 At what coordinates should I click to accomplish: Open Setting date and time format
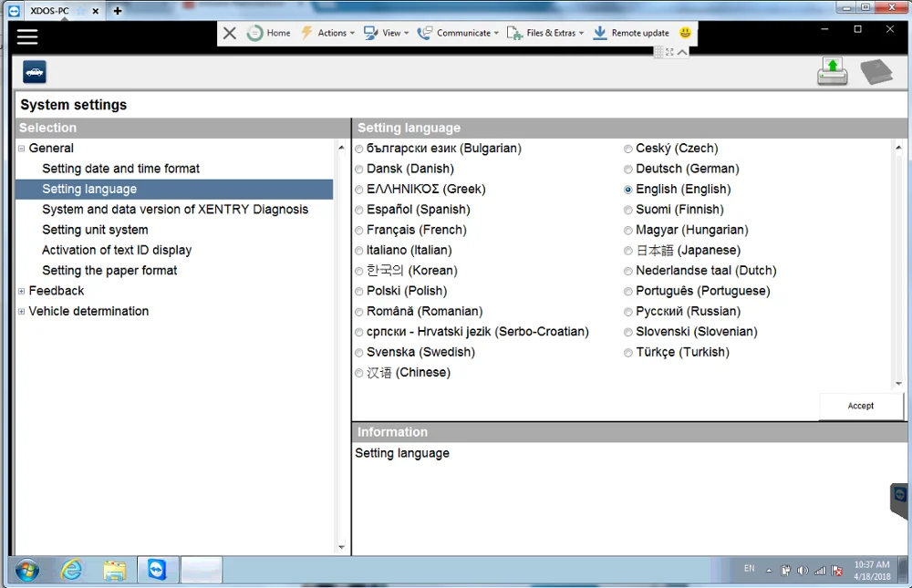(x=120, y=169)
